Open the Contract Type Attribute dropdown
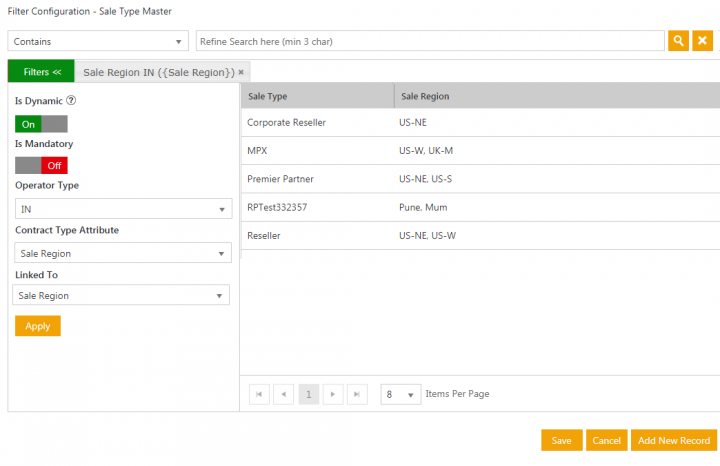 coord(124,254)
